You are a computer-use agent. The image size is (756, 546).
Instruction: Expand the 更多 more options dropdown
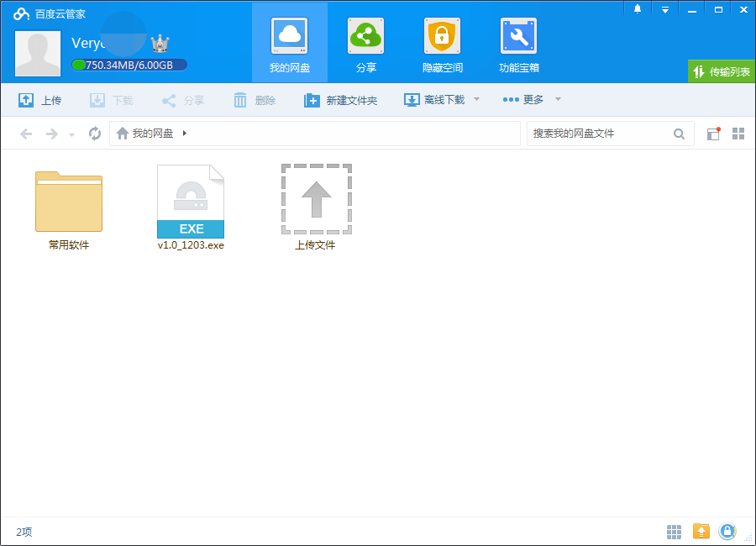click(x=557, y=99)
